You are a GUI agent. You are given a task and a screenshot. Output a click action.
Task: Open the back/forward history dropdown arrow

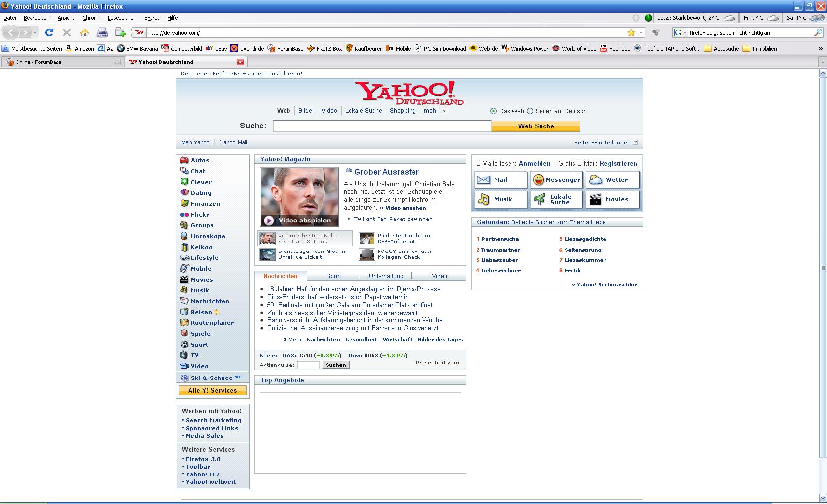[35, 32]
